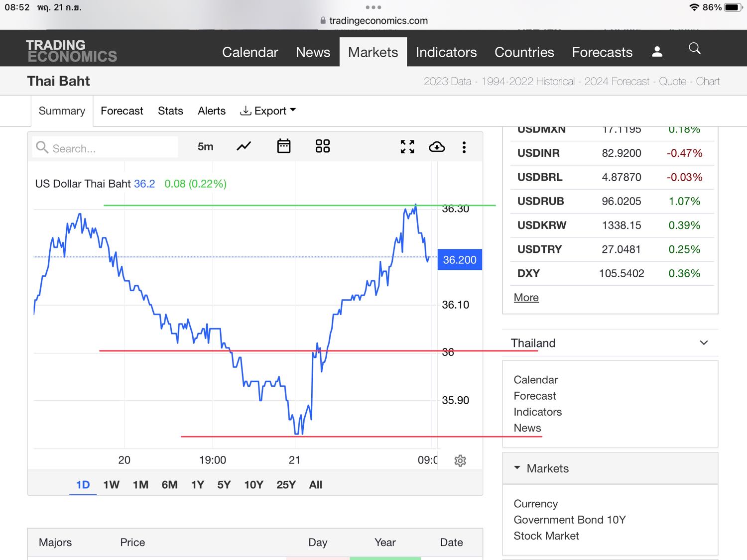
Task: Click the Trading Economics logo
Action: [72, 51]
